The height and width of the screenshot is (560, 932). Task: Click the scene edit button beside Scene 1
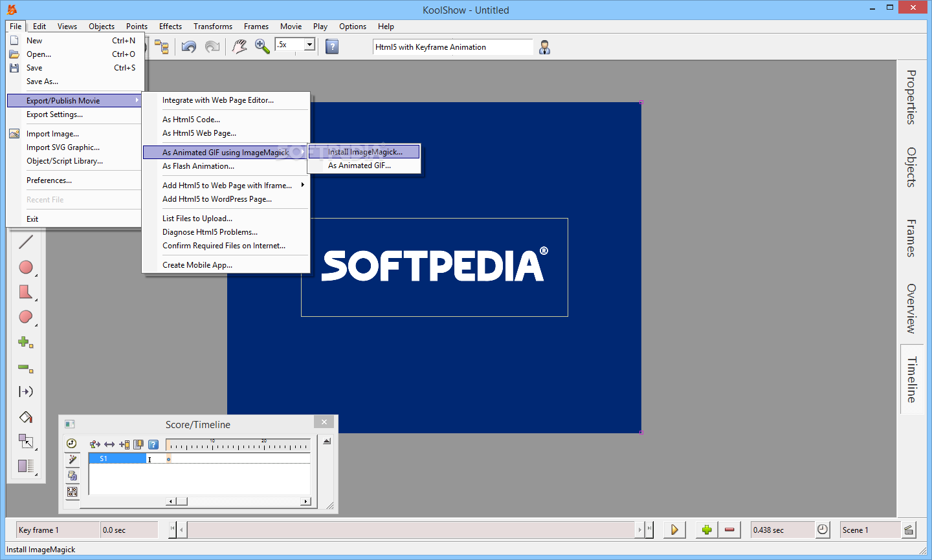pyautogui.click(x=909, y=530)
